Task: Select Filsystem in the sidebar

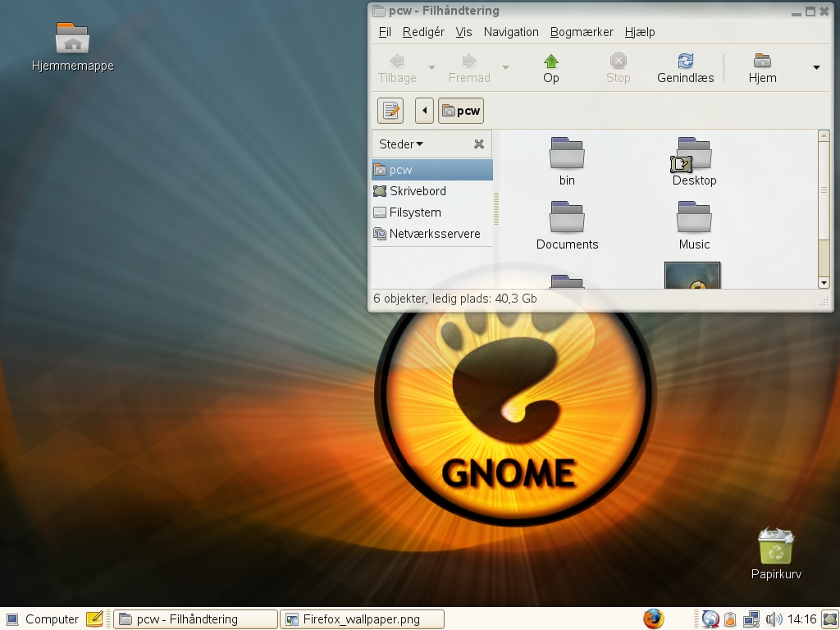Action: coord(415,212)
